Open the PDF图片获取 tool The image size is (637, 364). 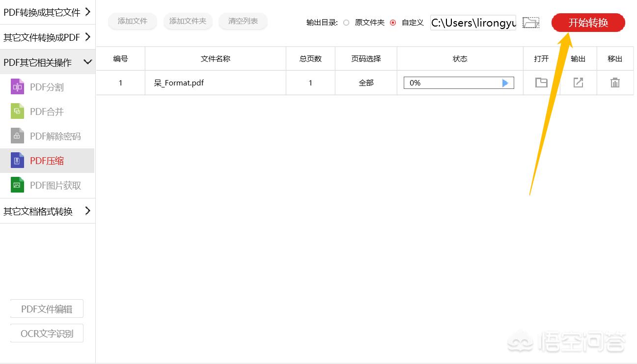click(x=48, y=185)
